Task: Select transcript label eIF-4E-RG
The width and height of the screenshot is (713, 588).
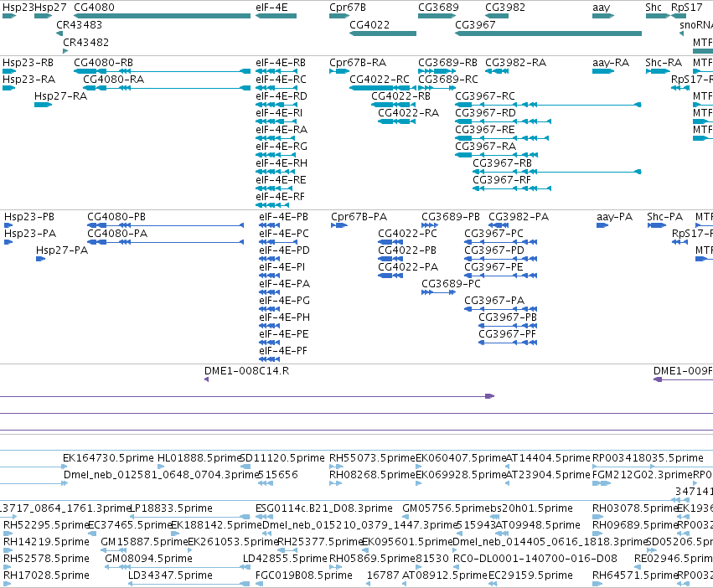Action: tap(281, 147)
